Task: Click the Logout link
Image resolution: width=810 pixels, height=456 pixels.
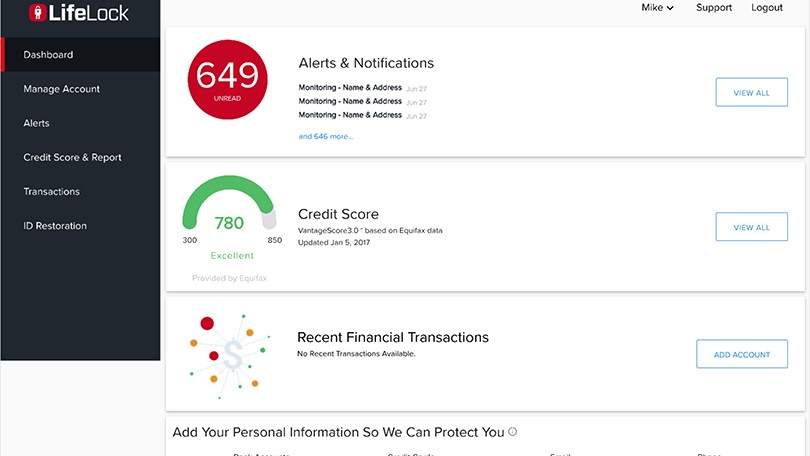Action: tap(767, 8)
